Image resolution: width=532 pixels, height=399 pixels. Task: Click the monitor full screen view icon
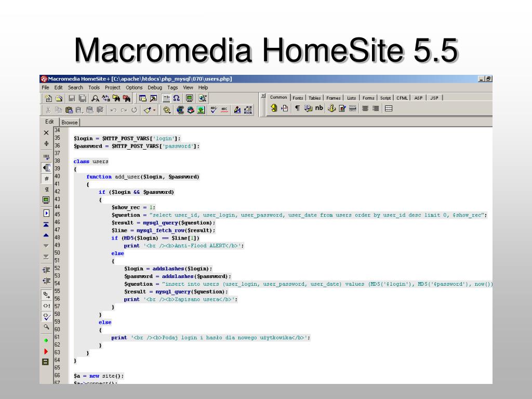click(189, 98)
